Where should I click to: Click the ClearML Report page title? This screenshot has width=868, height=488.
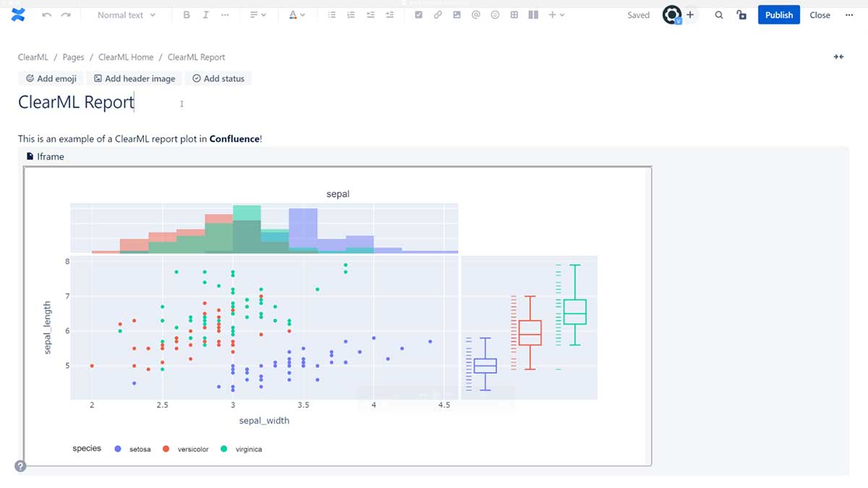pyautogui.click(x=76, y=102)
